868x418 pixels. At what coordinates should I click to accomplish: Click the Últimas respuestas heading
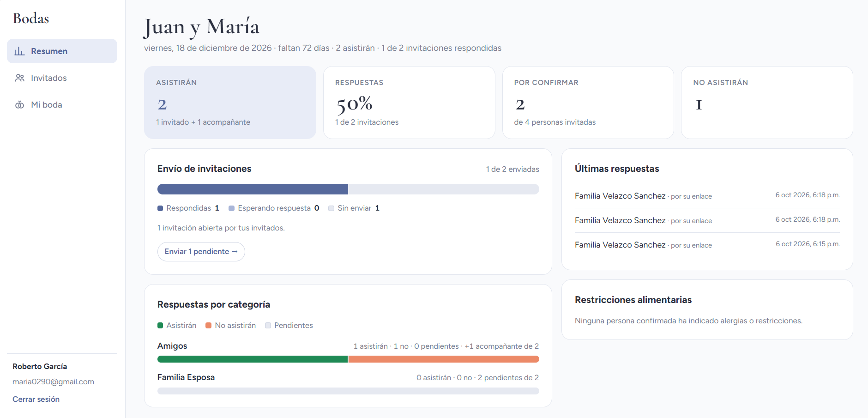point(617,169)
